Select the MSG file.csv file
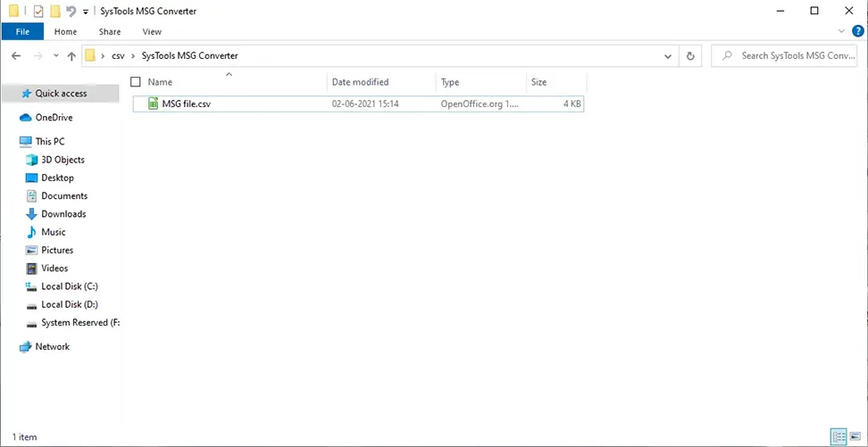Viewport: 868px width, 447px height. coord(357,103)
